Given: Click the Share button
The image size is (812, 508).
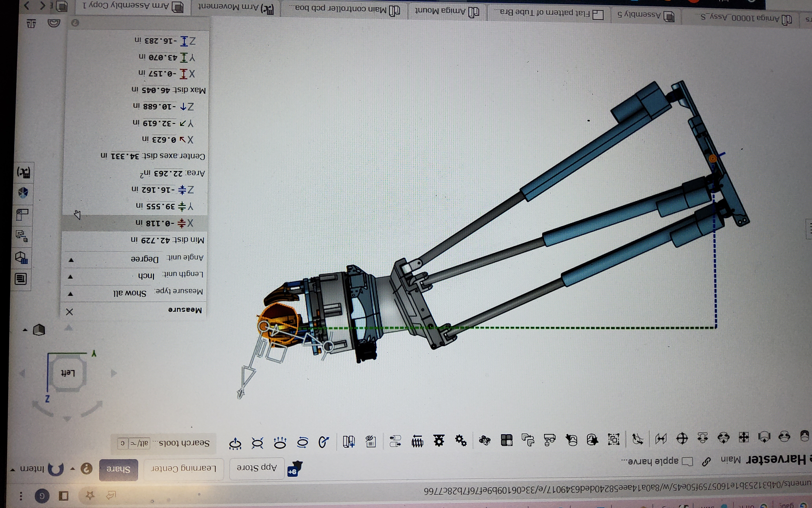Looking at the screenshot, I should (x=118, y=469).
